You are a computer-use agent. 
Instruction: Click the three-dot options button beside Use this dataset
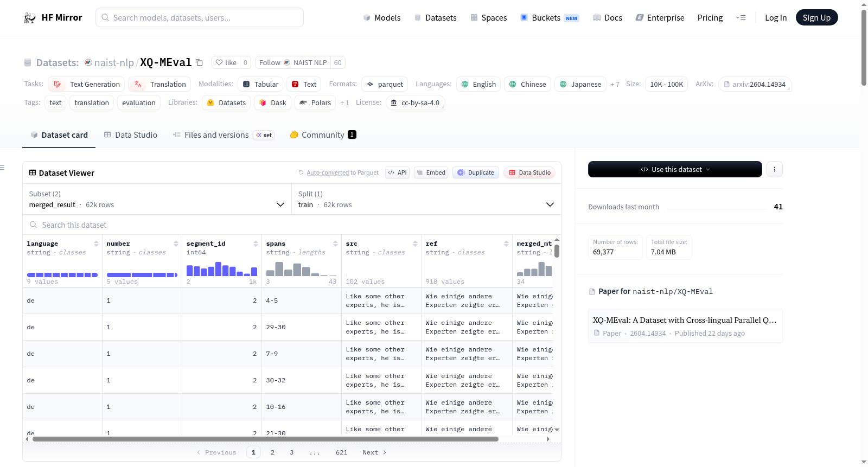pos(775,169)
